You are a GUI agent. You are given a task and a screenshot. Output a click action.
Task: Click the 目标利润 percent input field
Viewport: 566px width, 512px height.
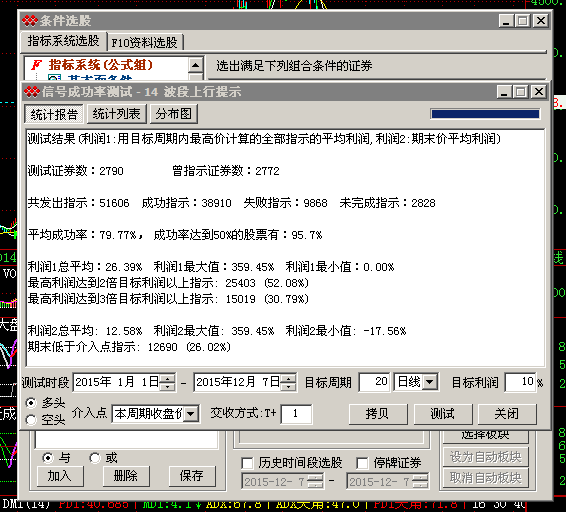521,382
